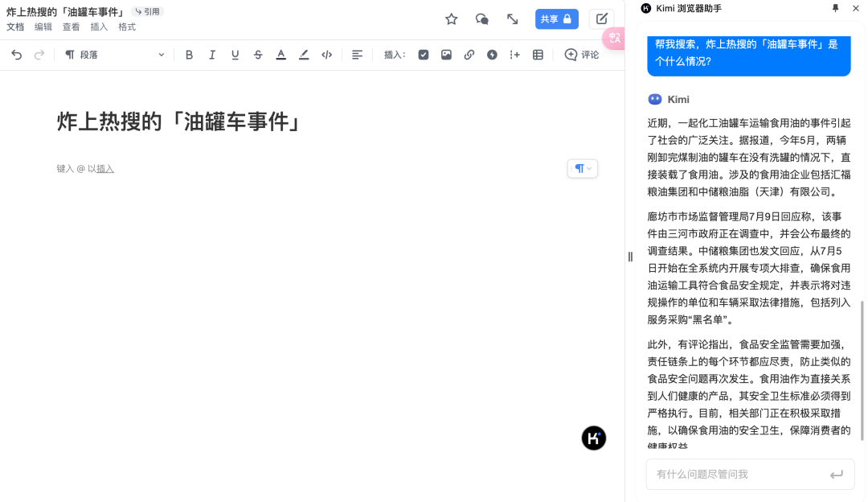Insert a hyperlink
This screenshot has height=502, width=868.
pos(469,55)
